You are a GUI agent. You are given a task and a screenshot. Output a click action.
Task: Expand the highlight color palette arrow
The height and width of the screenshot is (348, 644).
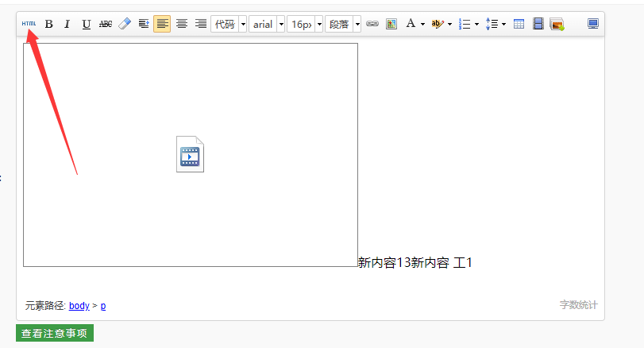pos(449,25)
